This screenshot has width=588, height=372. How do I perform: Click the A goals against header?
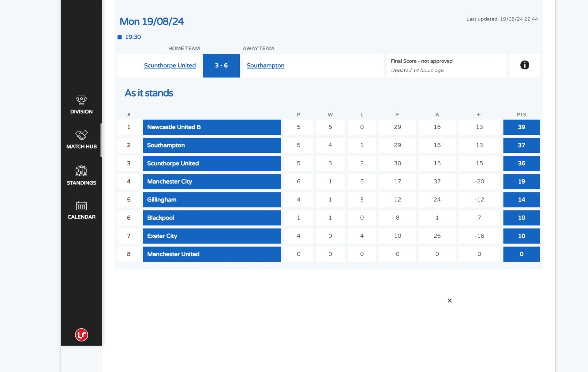(437, 115)
